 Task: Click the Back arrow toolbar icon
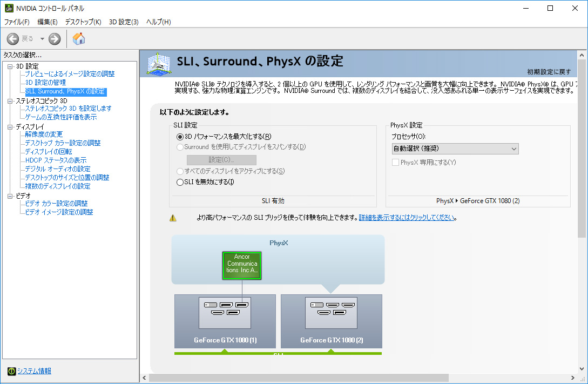[x=13, y=39]
